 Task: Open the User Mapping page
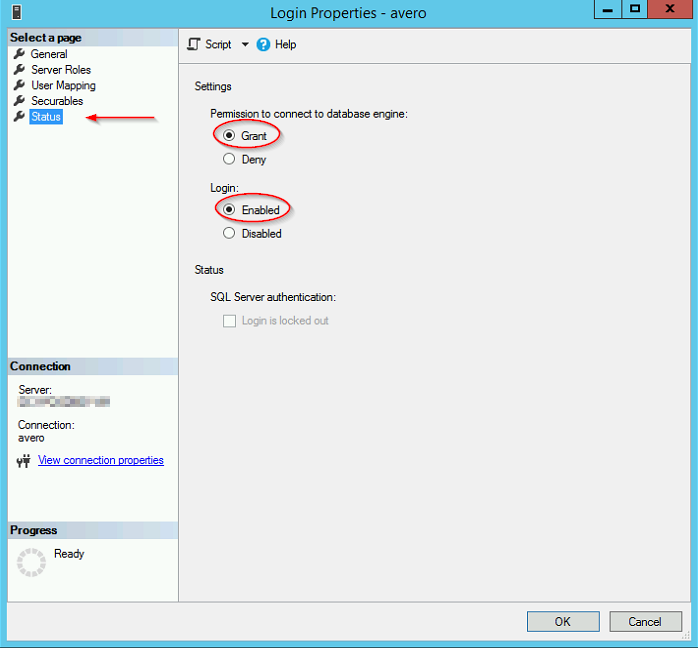pos(63,85)
